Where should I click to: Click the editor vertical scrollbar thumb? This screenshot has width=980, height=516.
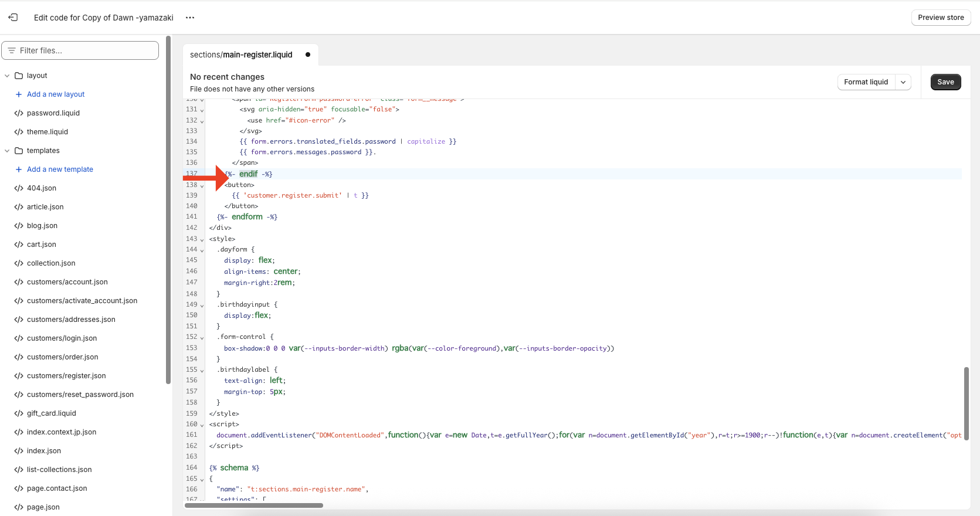(x=966, y=403)
